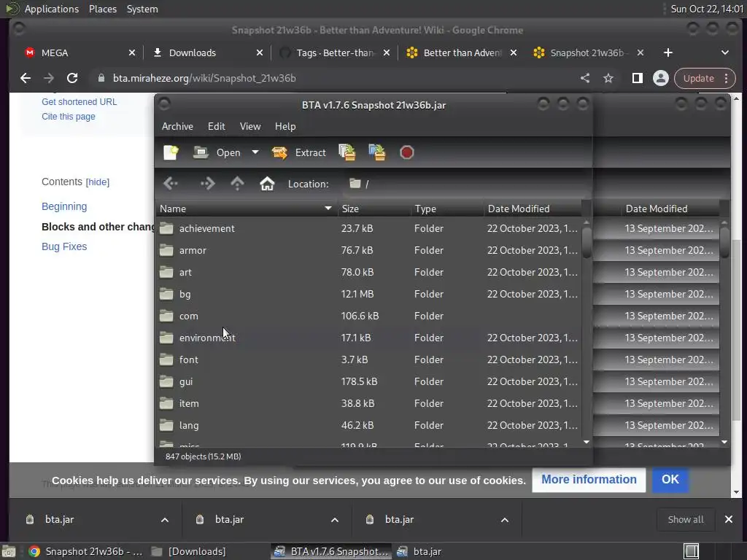The image size is (747, 560).
Task: Switch to the Better than Adventure tab
Action: (461, 52)
